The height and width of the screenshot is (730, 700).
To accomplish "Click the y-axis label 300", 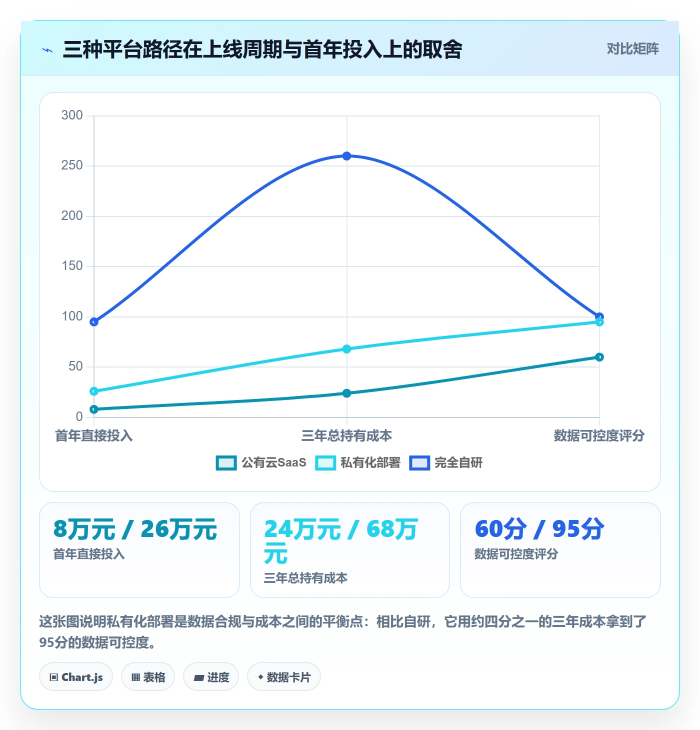I will 72,115.
